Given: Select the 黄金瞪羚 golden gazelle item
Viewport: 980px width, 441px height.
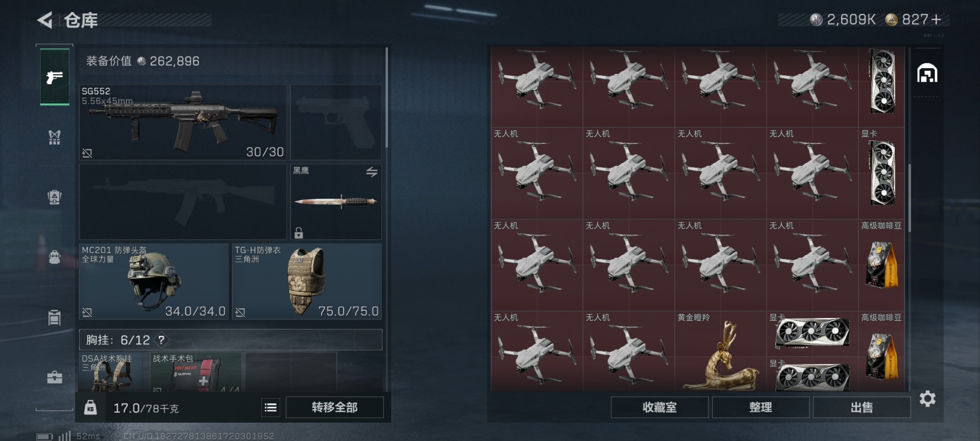Looking at the screenshot, I should point(720,352).
